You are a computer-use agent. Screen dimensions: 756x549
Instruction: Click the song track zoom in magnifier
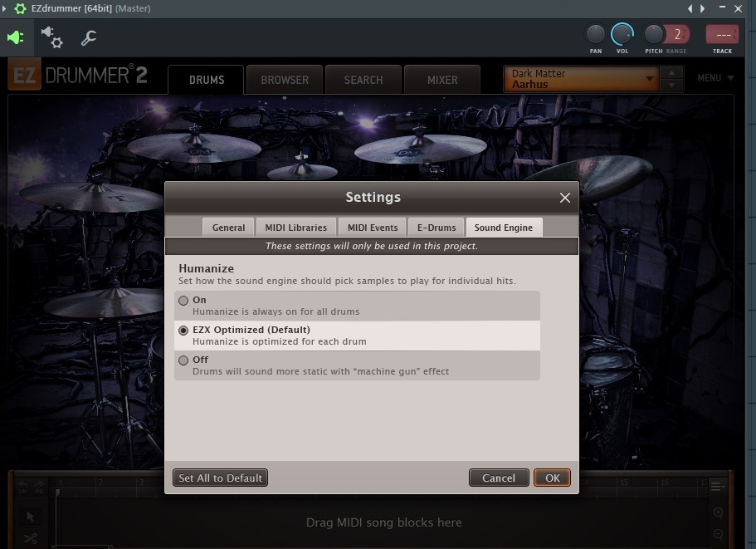click(718, 512)
